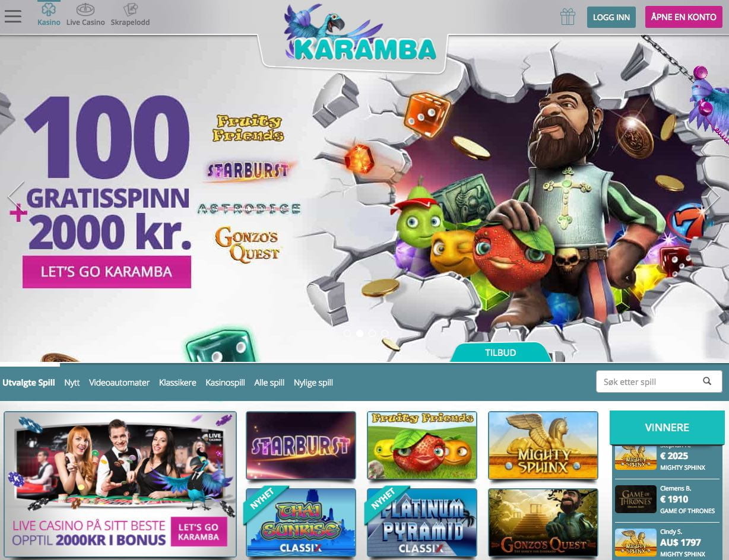Switch to Kasinospill tab
The width and height of the screenshot is (729, 560).
tap(225, 383)
